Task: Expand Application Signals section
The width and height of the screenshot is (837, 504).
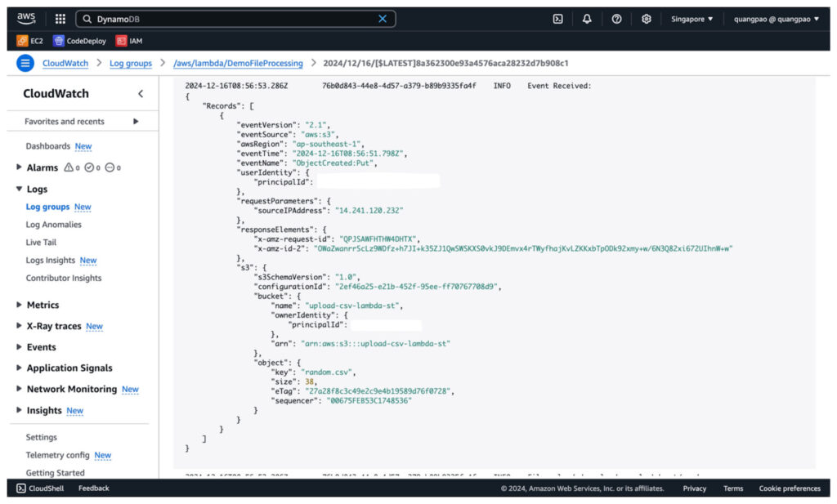Action: point(20,368)
